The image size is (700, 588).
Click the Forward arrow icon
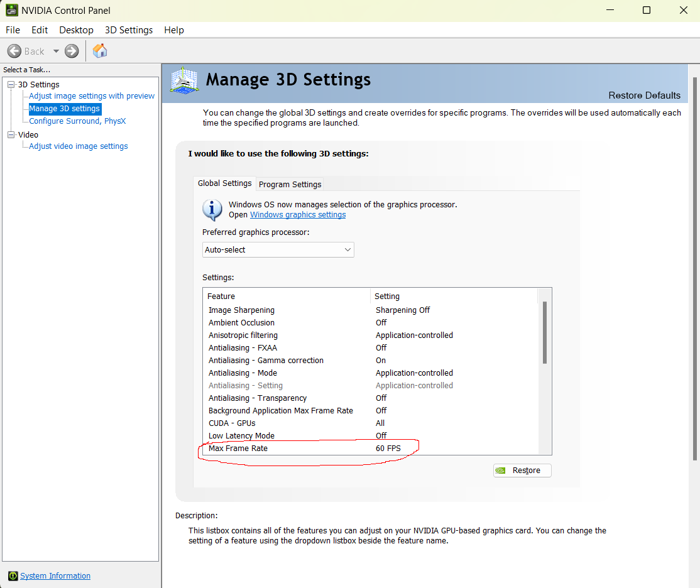pos(72,51)
